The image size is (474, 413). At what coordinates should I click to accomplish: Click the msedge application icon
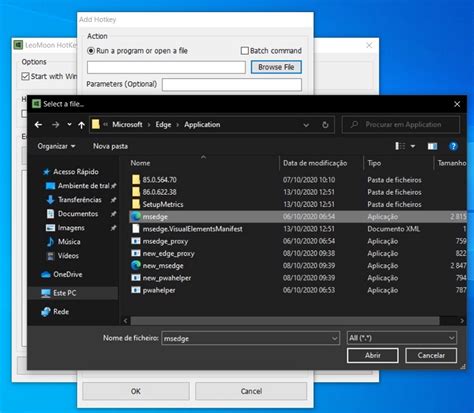click(136, 217)
